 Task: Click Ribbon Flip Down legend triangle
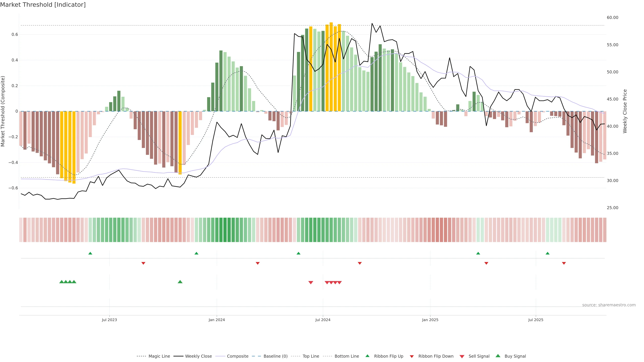click(x=412, y=356)
